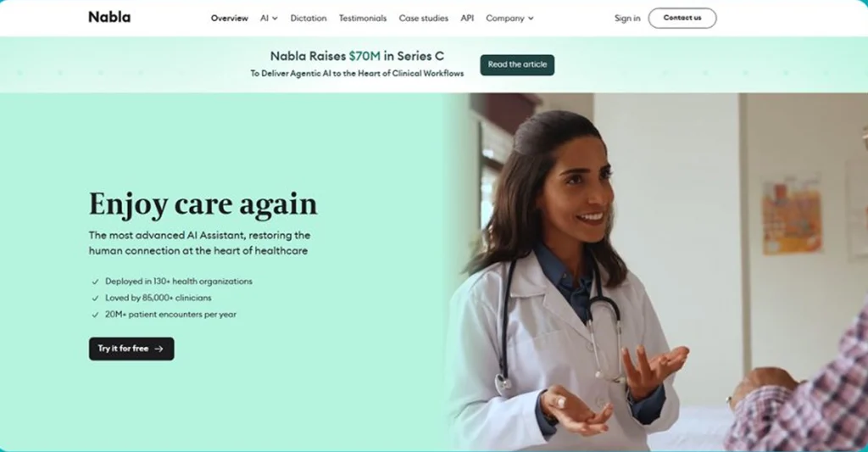868x452 pixels.
Task: Click the Try it for free button
Action: [131, 349]
